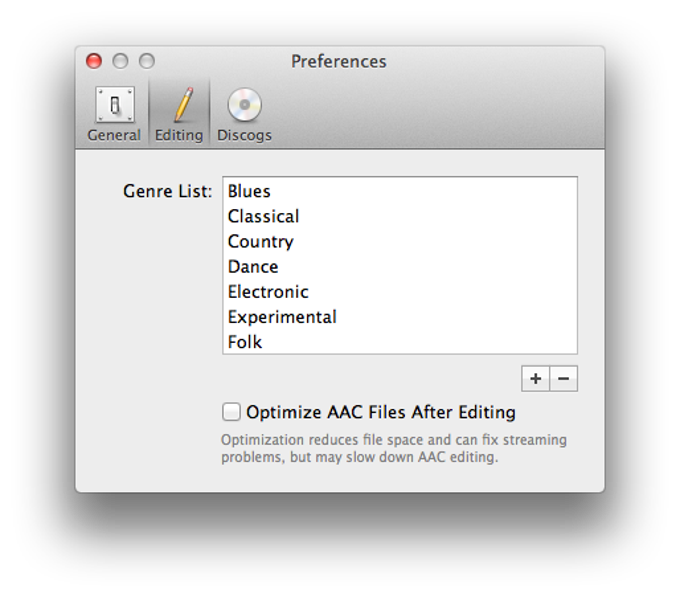Click the window zoom button
The width and height of the screenshot is (680, 597).
point(147,61)
